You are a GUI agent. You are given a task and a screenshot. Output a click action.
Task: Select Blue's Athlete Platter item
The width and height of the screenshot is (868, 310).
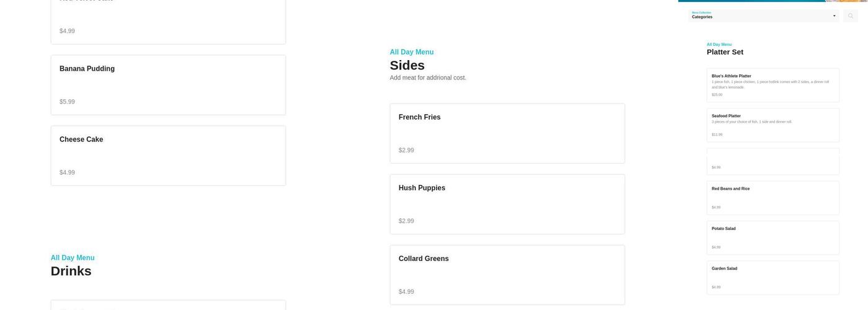pyautogui.click(x=773, y=85)
